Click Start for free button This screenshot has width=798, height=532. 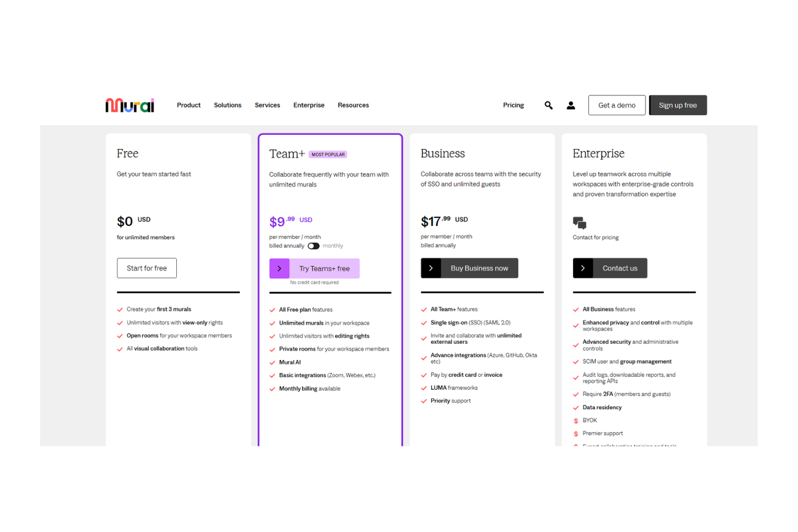pos(147,268)
